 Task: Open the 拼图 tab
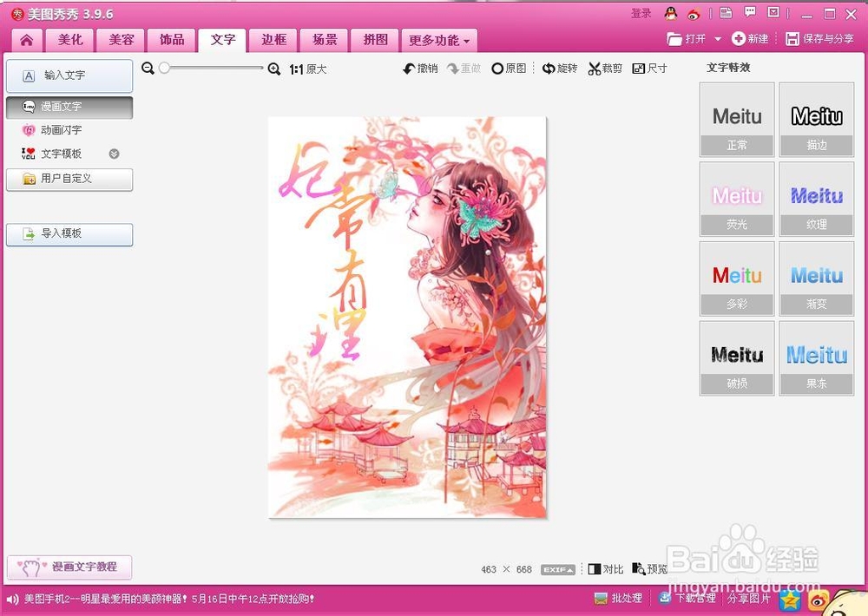click(375, 40)
